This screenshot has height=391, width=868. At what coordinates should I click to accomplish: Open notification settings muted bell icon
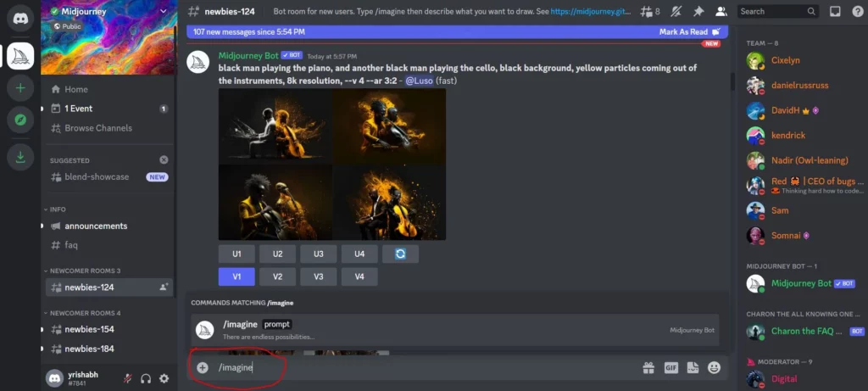[x=676, y=11]
